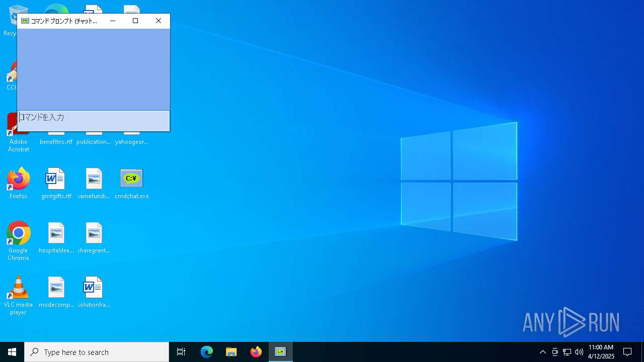Click the chat window's title bar app icon
This screenshot has width=644, height=362.
point(25,21)
